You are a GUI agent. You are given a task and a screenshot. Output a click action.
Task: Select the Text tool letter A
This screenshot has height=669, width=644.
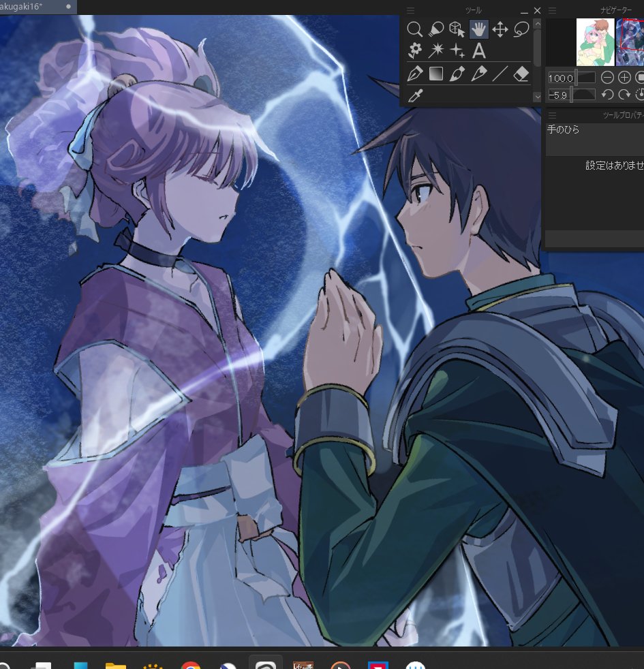tap(479, 50)
